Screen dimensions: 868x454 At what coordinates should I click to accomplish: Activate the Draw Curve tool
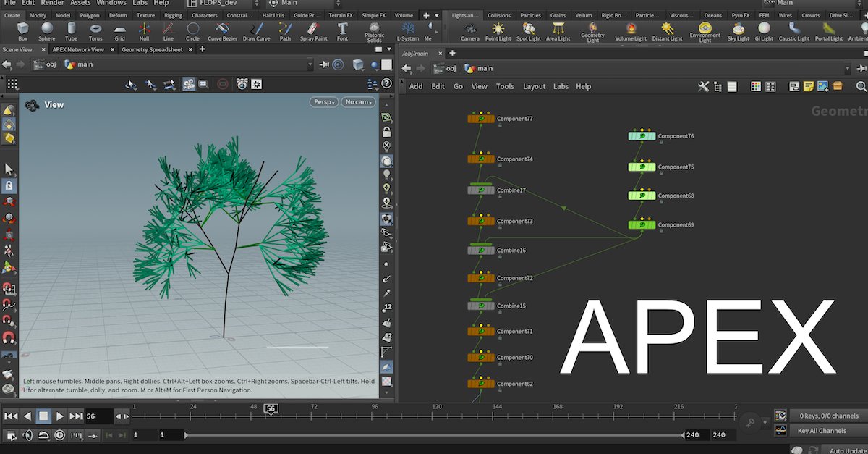pyautogui.click(x=256, y=31)
